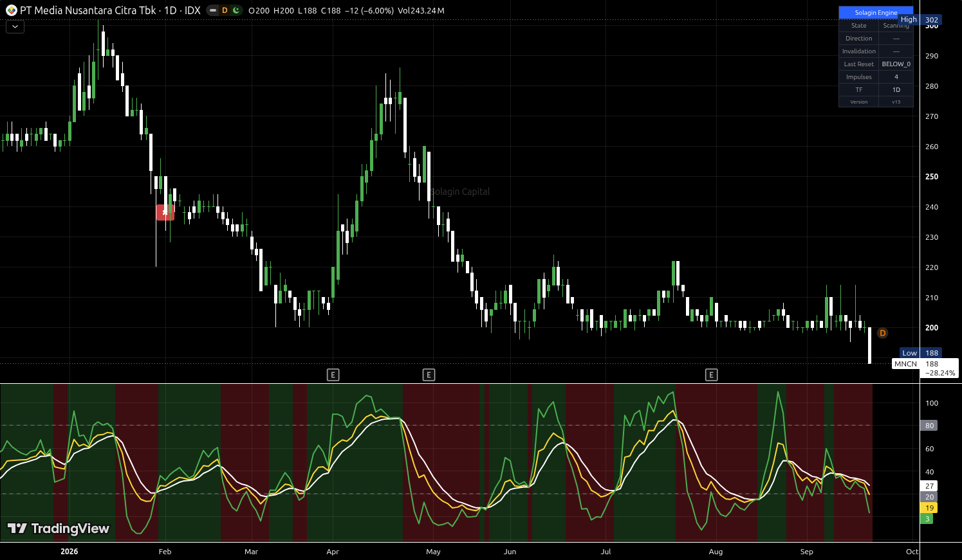Click the C188 close value in legend
Viewport: 962px width, 560px height.
331,11
